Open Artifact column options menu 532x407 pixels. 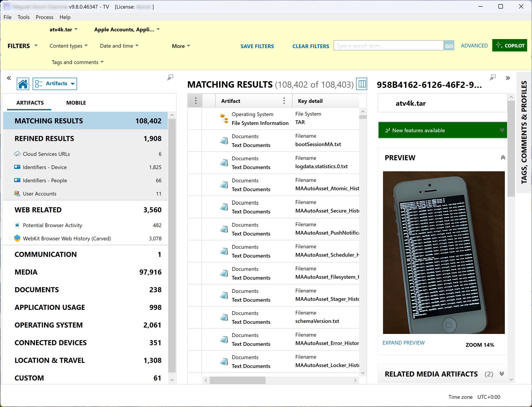(284, 101)
